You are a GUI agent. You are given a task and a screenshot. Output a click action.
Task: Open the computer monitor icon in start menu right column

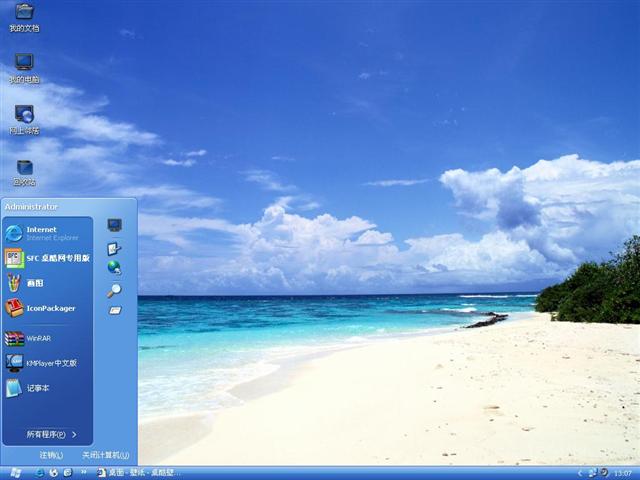(115, 225)
